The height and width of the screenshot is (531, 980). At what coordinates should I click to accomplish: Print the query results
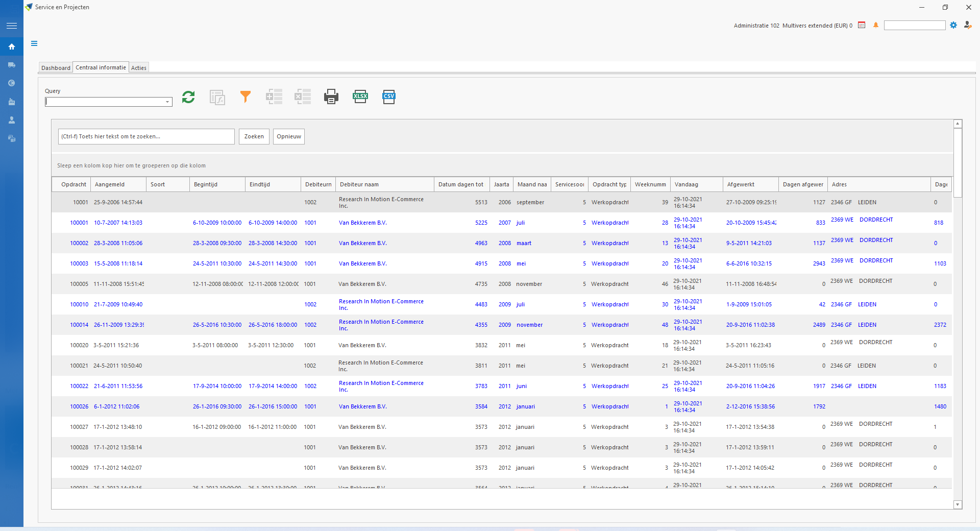coord(331,96)
